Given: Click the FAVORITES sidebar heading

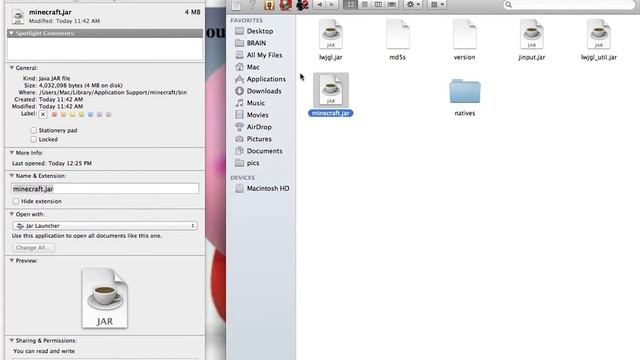Looking at the screenshot, I should pos(247,20).
